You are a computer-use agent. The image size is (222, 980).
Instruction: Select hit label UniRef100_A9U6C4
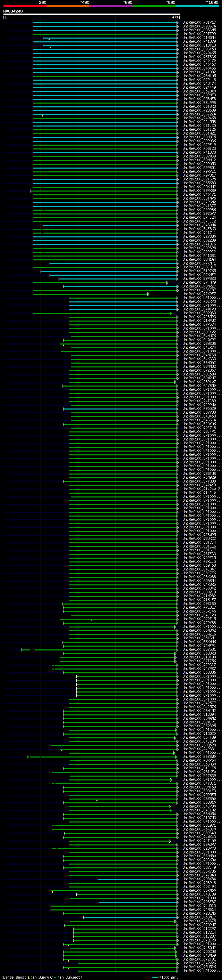[199, 26]
